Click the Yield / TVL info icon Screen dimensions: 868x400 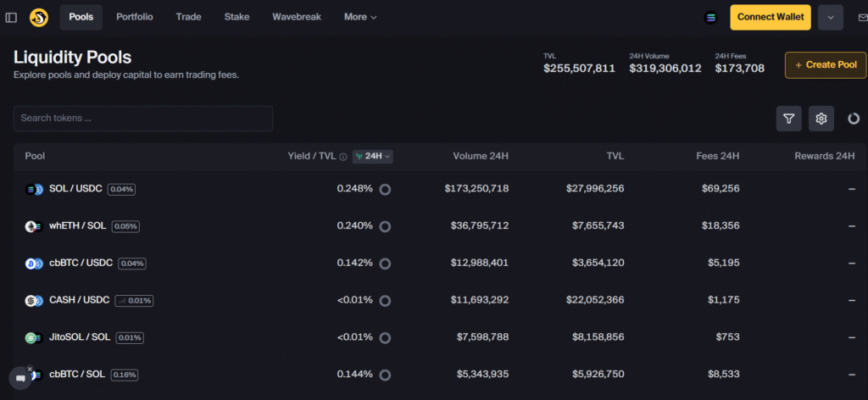[x=343, y=157]
